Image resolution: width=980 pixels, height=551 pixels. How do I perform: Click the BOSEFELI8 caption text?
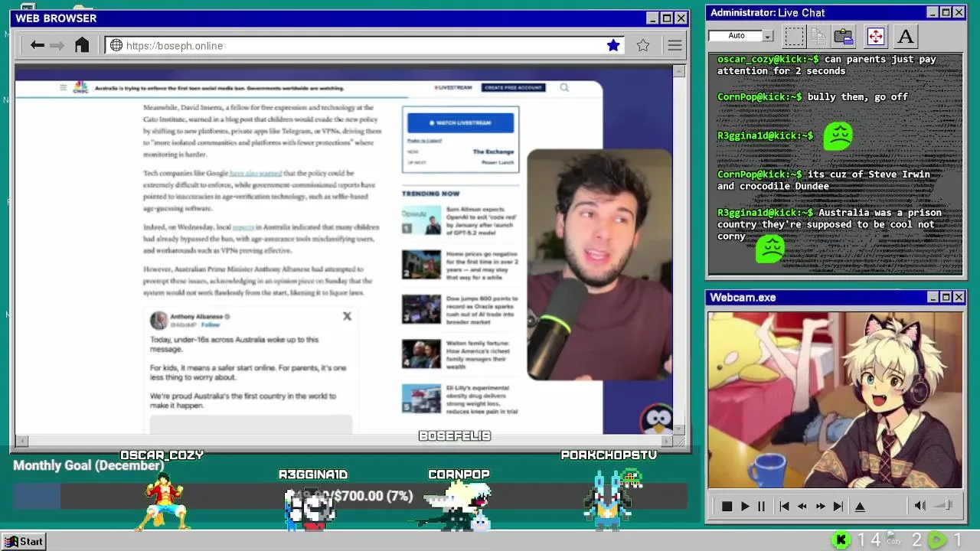[x=454, y=436]
